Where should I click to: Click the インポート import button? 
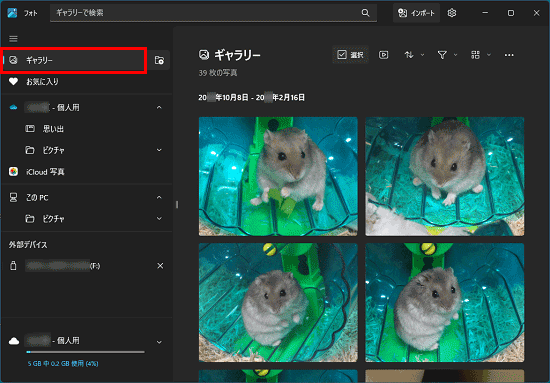[416, 13]
